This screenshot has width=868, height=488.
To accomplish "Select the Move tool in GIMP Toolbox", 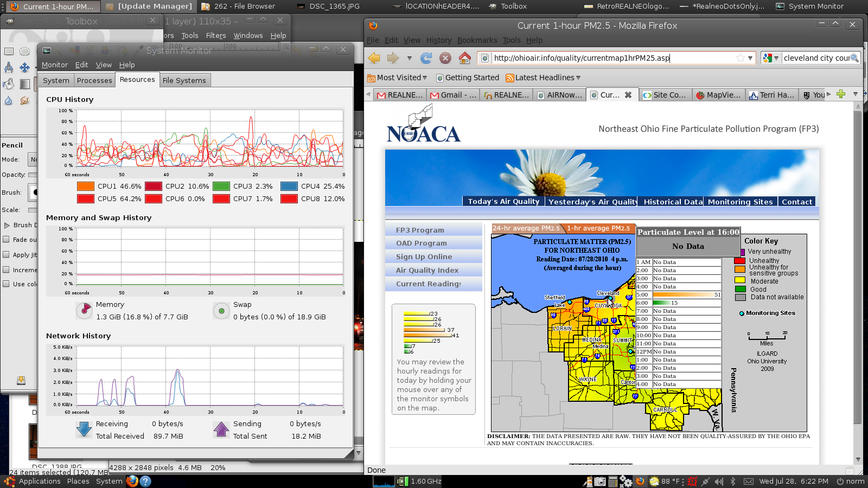I will (x=24, y=68).
